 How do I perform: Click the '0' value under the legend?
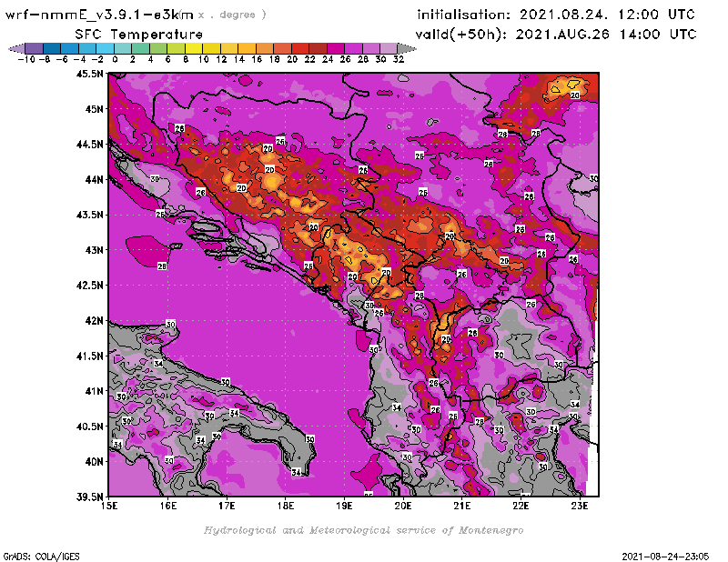point(115,59)
